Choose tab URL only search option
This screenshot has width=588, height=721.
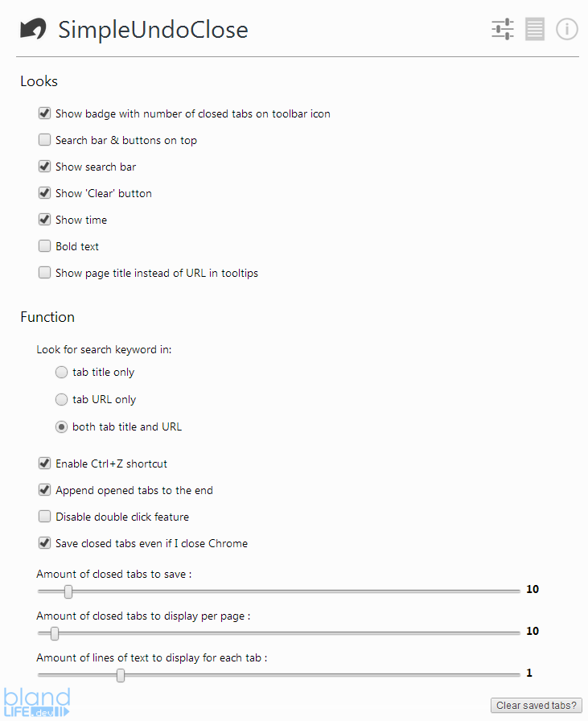(x=61, y=400)
